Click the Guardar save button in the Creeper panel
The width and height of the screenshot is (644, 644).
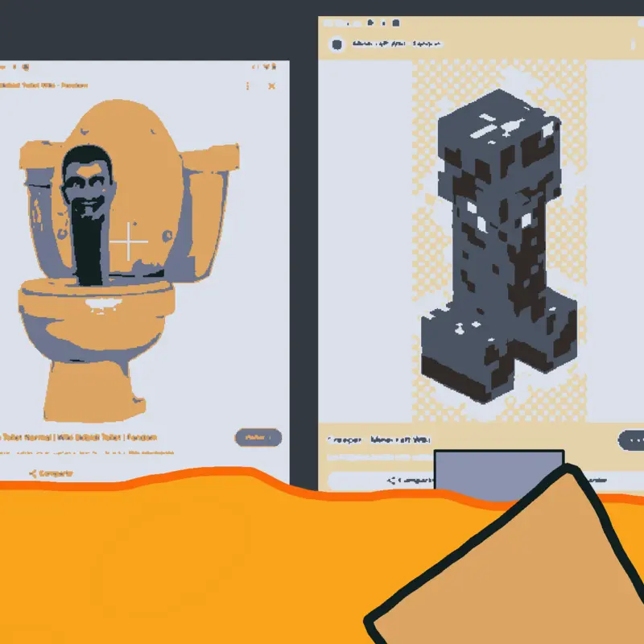(x=596, y=480)
